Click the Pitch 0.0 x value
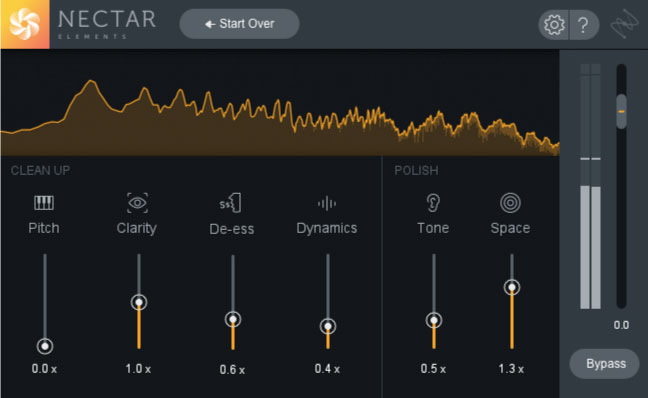Viewport: 648px width, 398px height. click(x=44, y=369)
